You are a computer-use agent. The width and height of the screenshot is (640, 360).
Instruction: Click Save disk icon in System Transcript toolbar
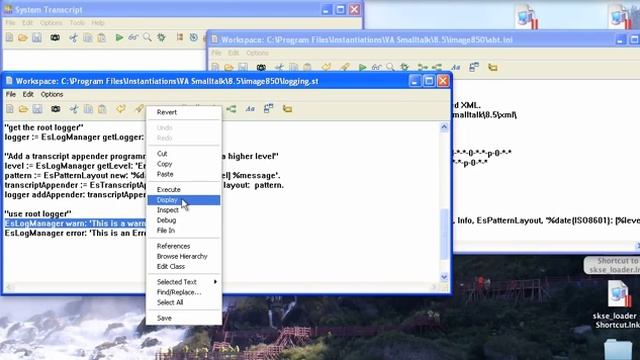[x=37, y=38]
